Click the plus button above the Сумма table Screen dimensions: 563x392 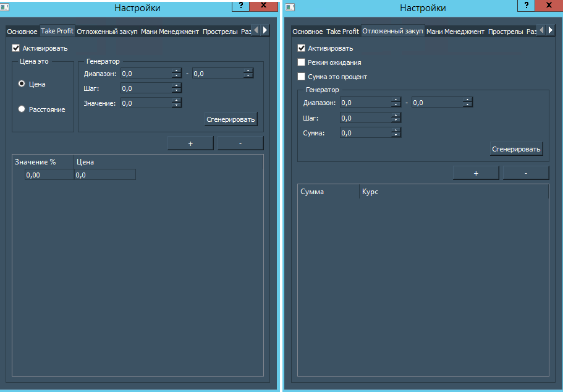[x=476, y=173]
